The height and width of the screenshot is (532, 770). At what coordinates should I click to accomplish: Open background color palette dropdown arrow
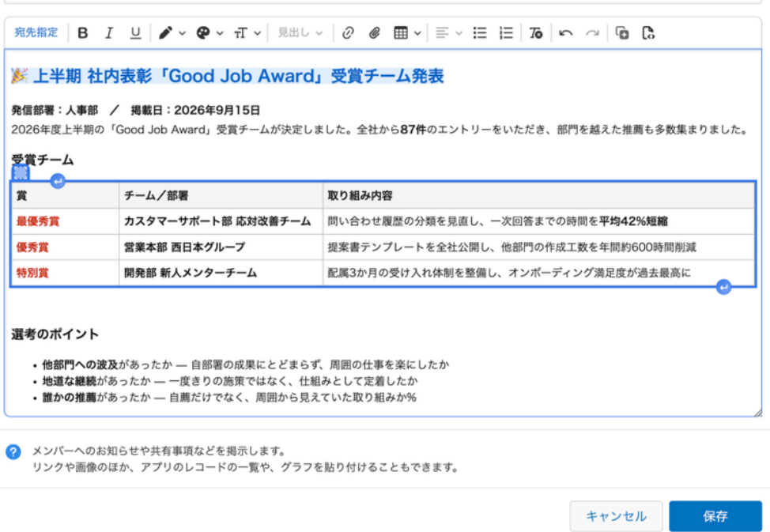click(x=220, y=33)
